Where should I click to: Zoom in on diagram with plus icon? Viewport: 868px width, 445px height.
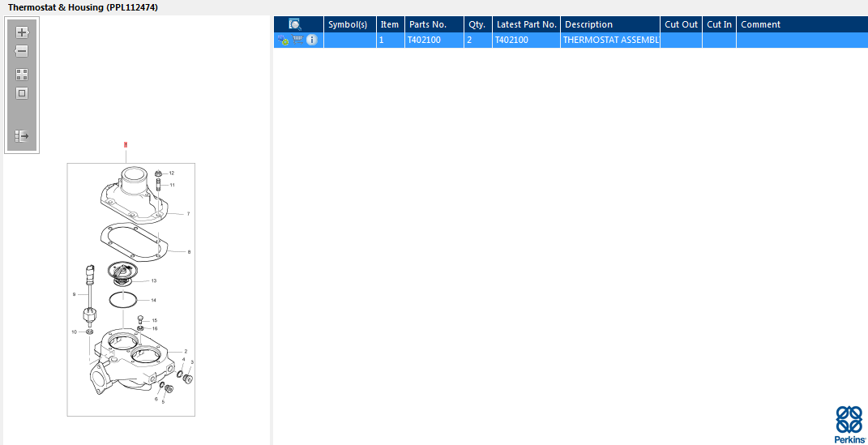tap(22, 32)
